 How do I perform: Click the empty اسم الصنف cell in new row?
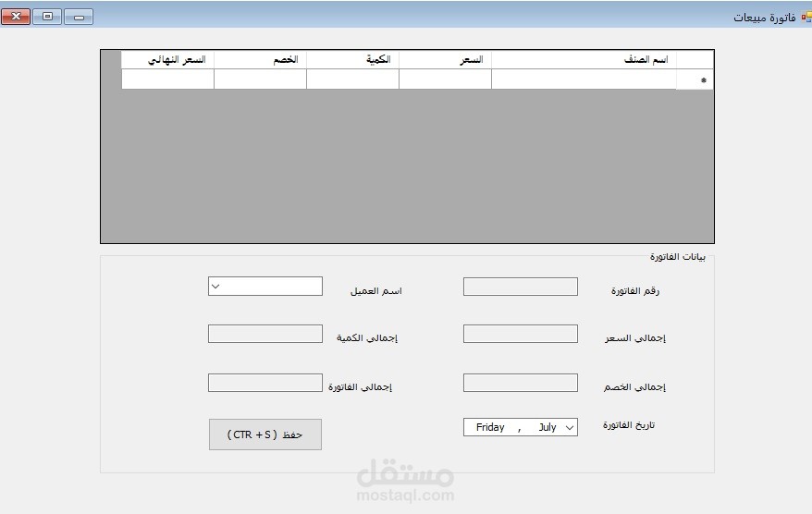tap(584, 80)
